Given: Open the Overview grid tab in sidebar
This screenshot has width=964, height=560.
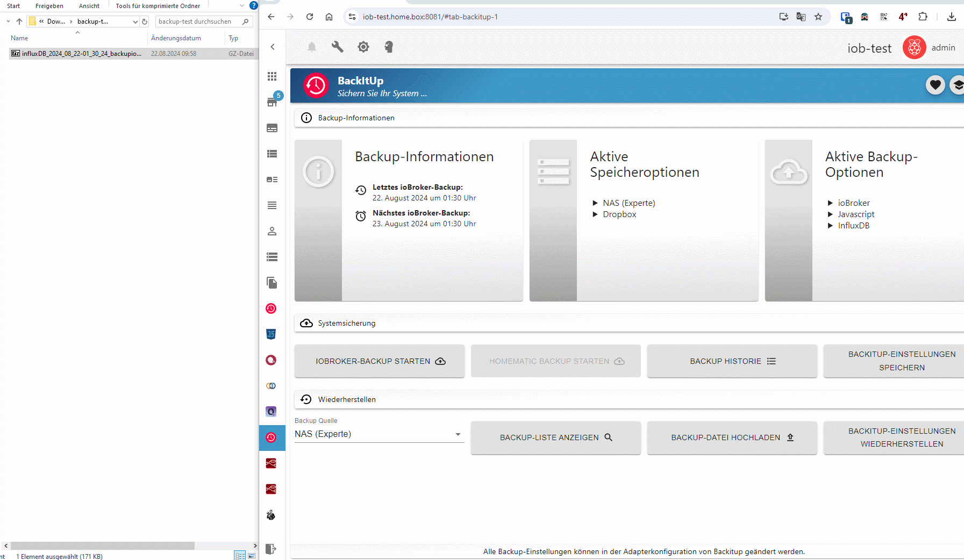Looking at the screenshot, I should point(272,76).
